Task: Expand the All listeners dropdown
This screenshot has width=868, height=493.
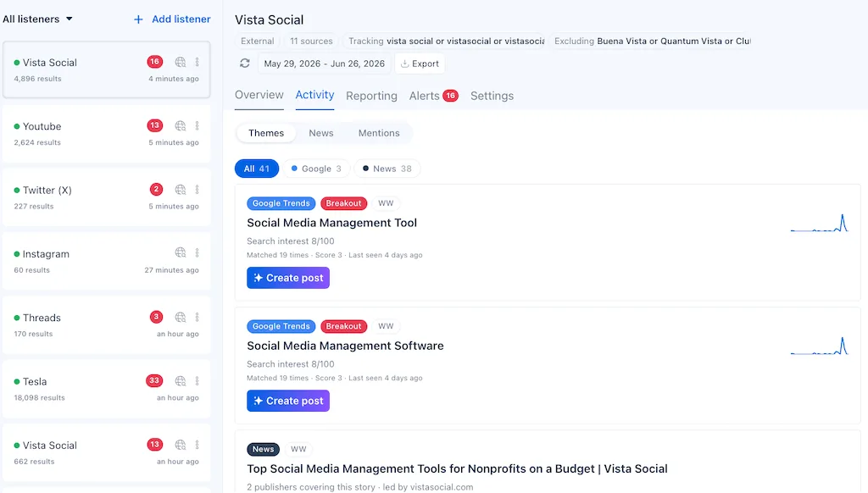Action: click(x=37, y=19)
